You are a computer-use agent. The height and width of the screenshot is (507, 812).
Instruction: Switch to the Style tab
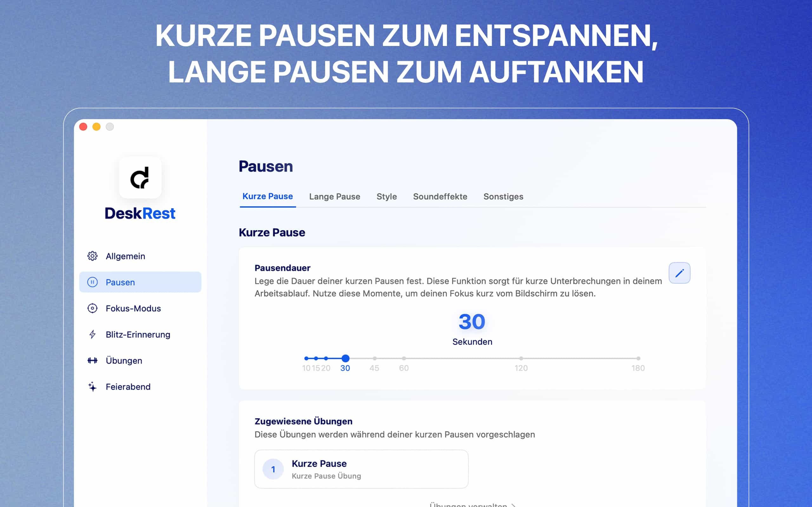coord(387,196)
